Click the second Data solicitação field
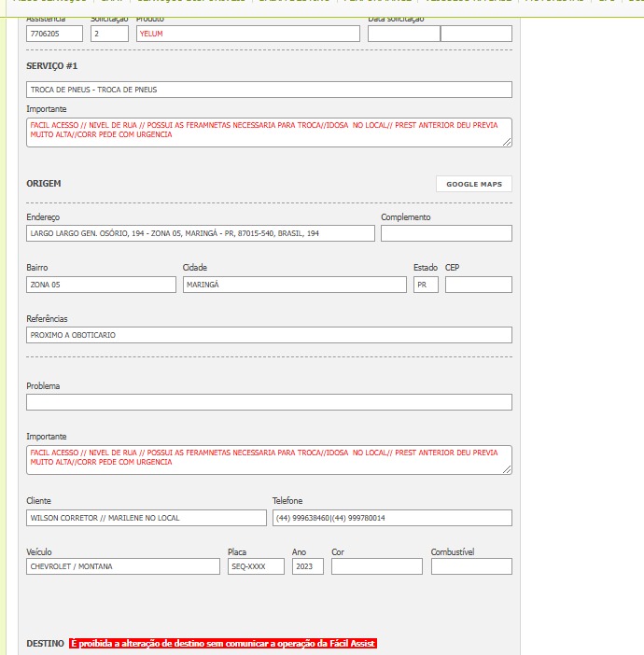644x655 pixels. tap(476, 34)
